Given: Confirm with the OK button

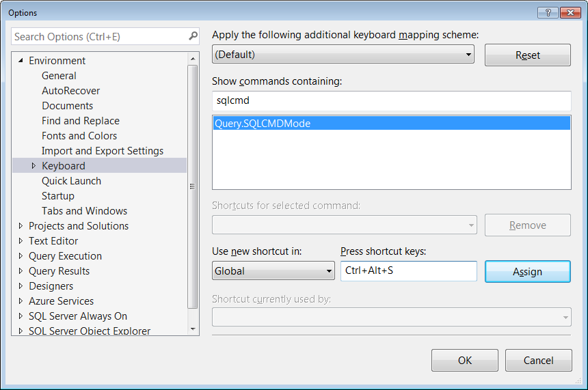Looking at the screenshot, I should point(464,361).
